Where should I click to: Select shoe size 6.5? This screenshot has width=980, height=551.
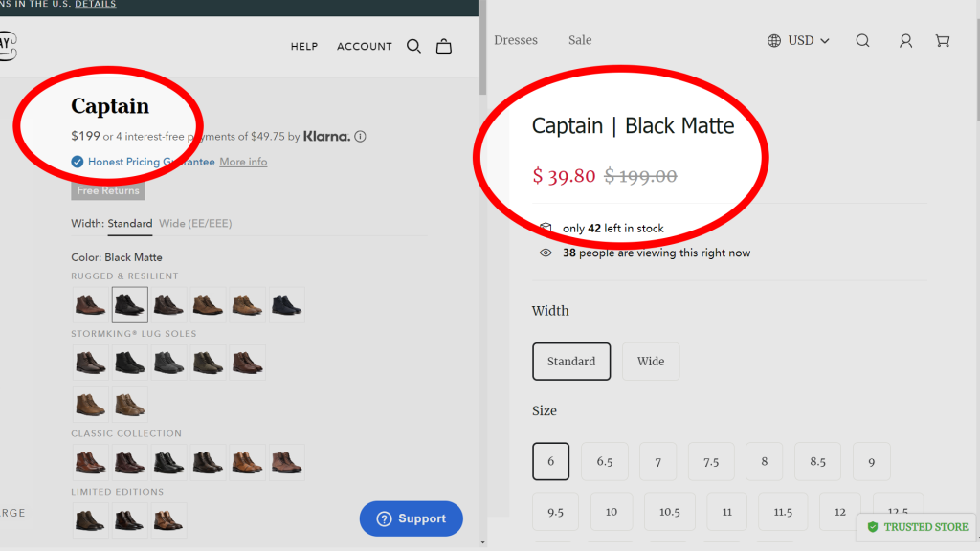click(x=605, y=462)
